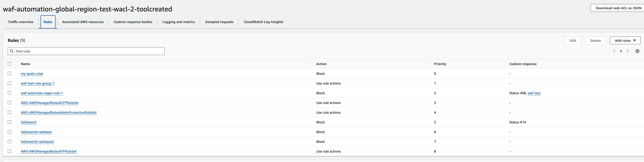Click the Rules (9) section heading
644x162 pixels.
pos(16,40)
